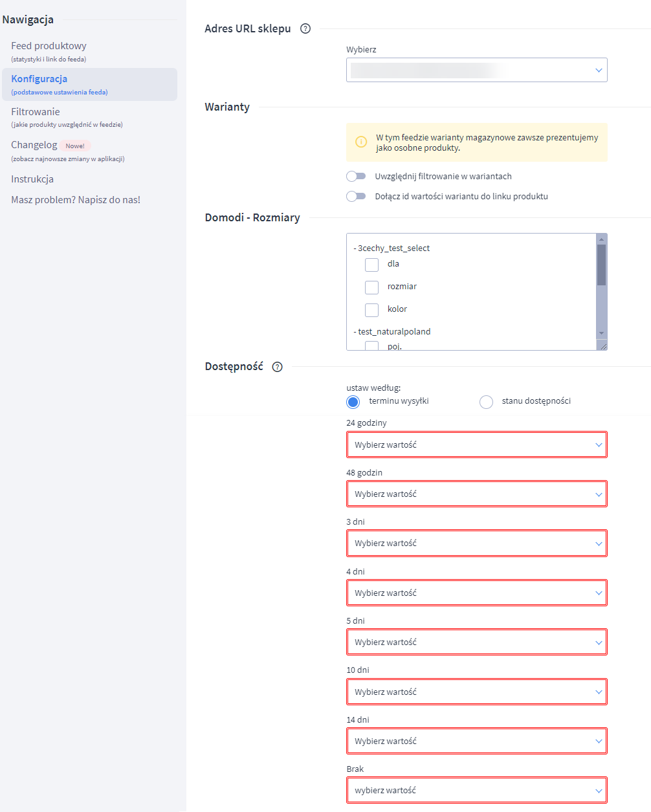Click resize handle of the Rozmiary list box
The width and height of the screenshot is (651, 812).
(x=603, y=347)
